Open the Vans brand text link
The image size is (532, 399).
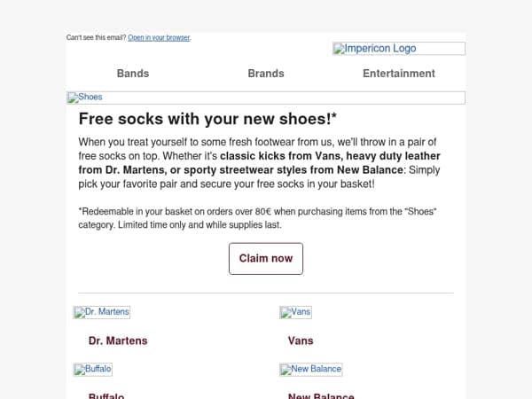[x=301, y=340]
